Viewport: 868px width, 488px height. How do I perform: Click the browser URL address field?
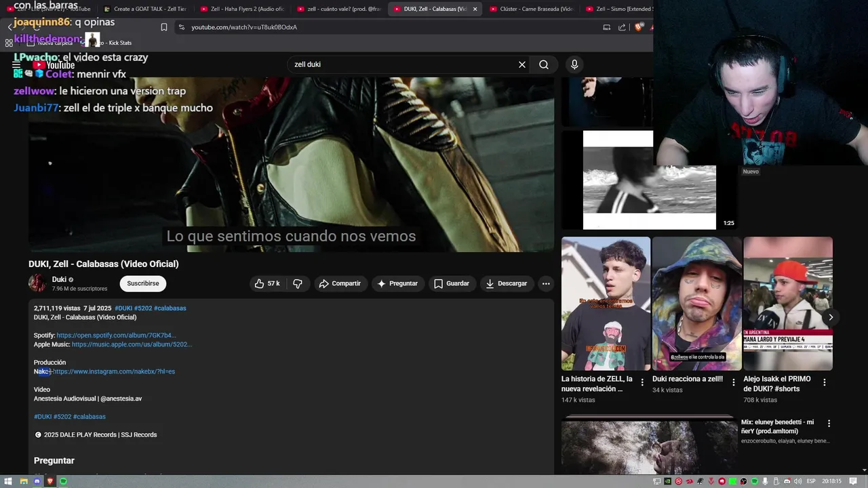pyautogui.click(x=393, y=27)
